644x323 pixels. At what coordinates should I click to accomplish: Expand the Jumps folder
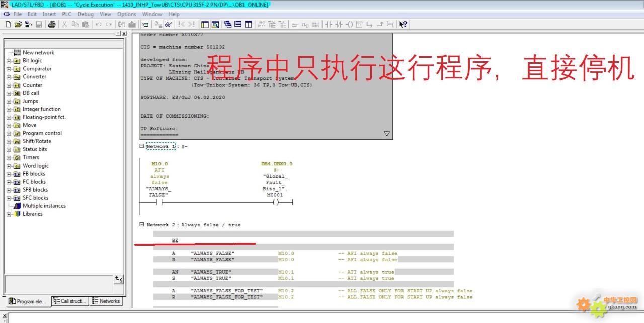pyautogui.click(x=9, y=101)
